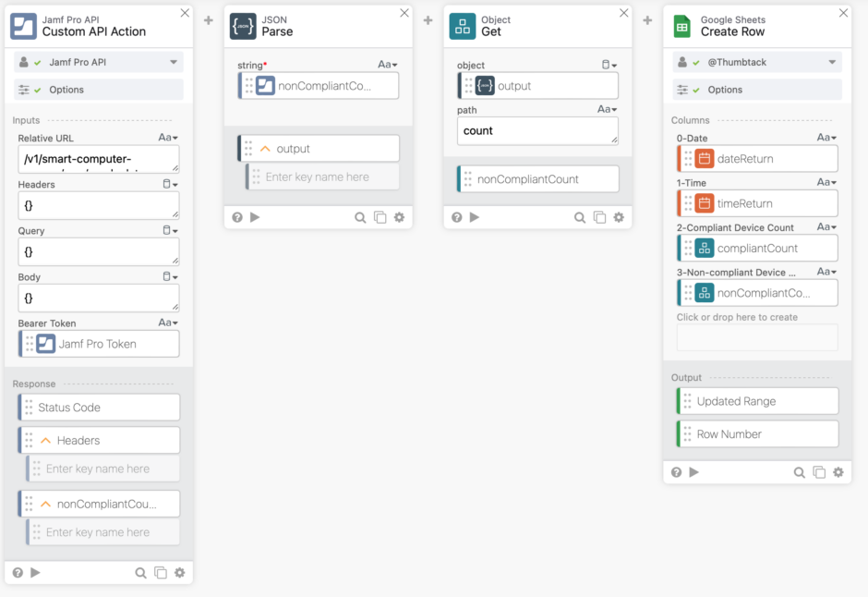The width and height of the screenshot is (868, 597).
Task: Open help for the Object Get card
Action: point(457,217)
